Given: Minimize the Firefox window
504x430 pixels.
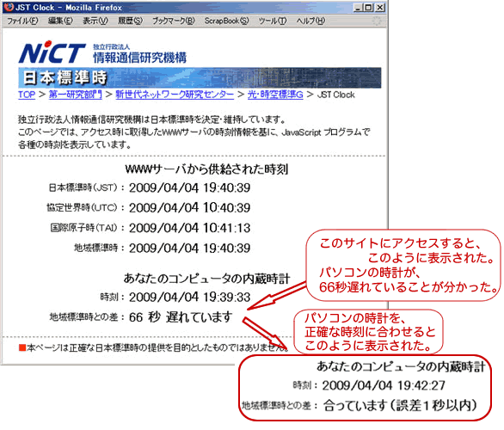Looking at the screenshot, I should [x=359, y=8].
